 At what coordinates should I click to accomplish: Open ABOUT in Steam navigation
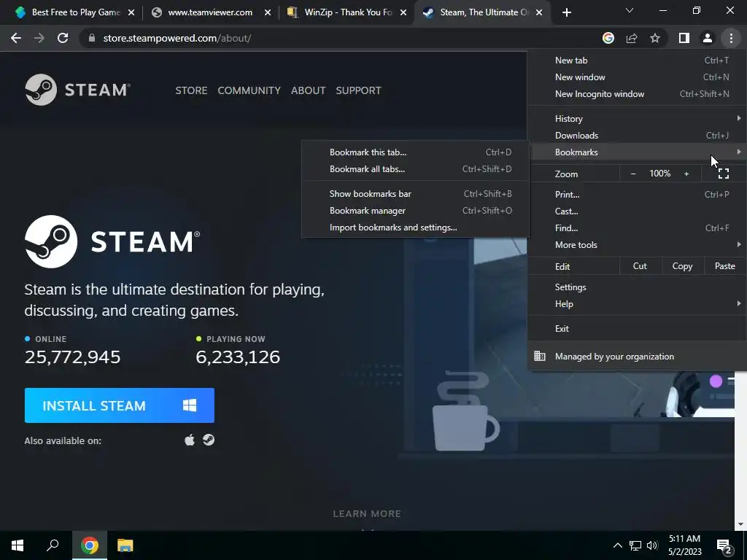(309, 90)
